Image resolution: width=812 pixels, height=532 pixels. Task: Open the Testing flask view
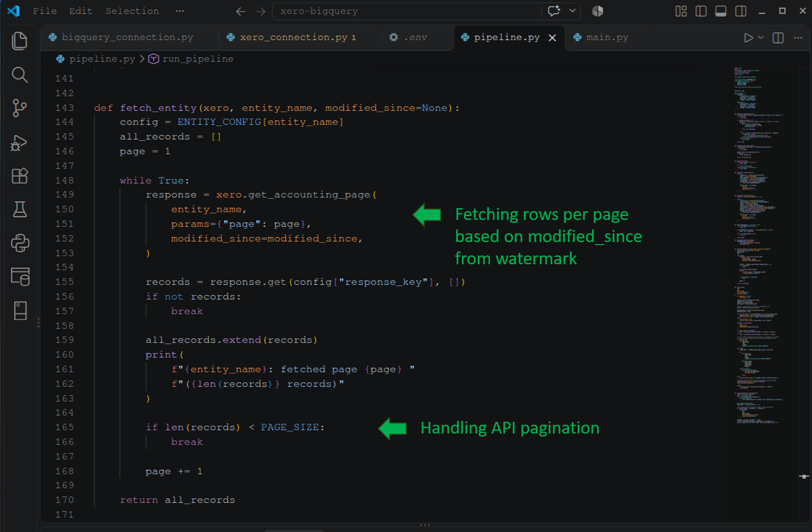[20, 209]
